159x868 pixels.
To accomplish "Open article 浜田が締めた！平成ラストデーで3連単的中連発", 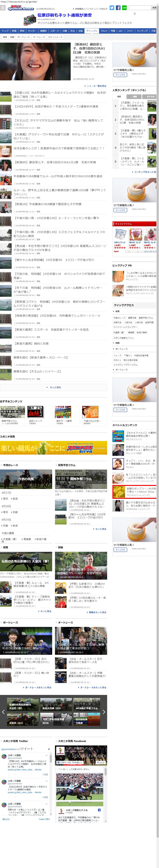I will point(56,106).
